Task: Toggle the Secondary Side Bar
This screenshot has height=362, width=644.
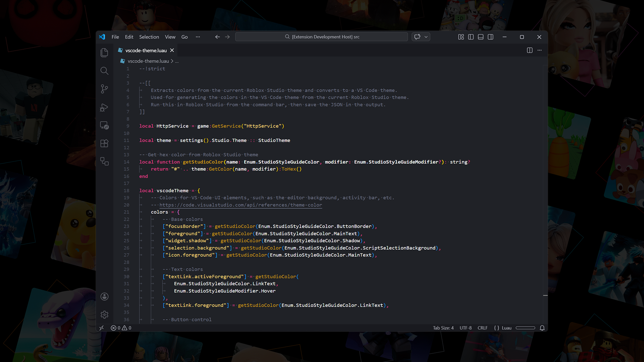Action: coord(490,37)
